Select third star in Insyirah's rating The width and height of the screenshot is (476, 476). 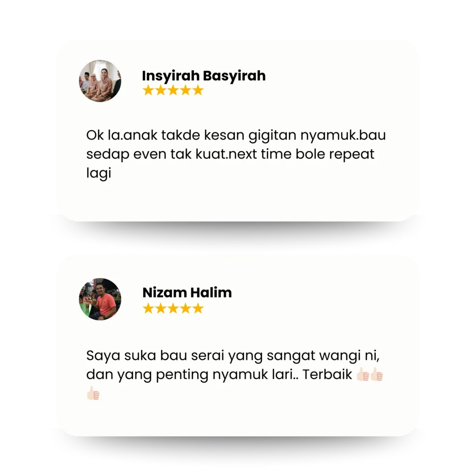coord(173,90)
